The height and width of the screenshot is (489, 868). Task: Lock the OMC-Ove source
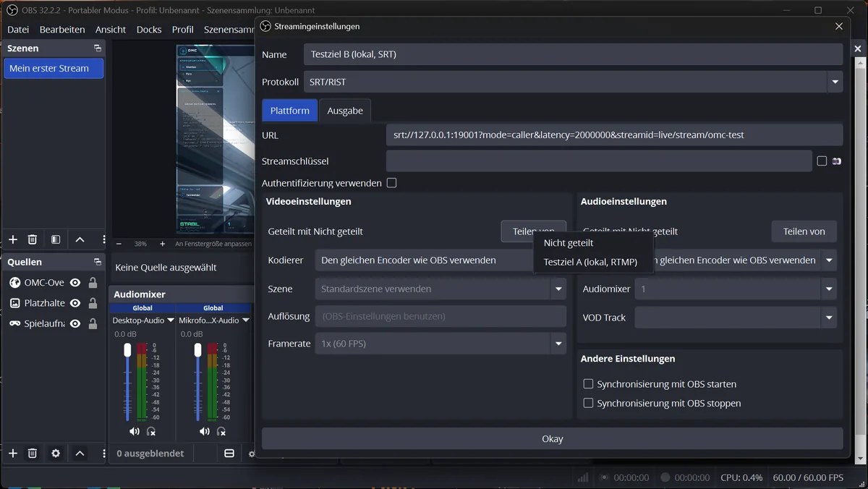pyautogui.click(x=93, y=283)
